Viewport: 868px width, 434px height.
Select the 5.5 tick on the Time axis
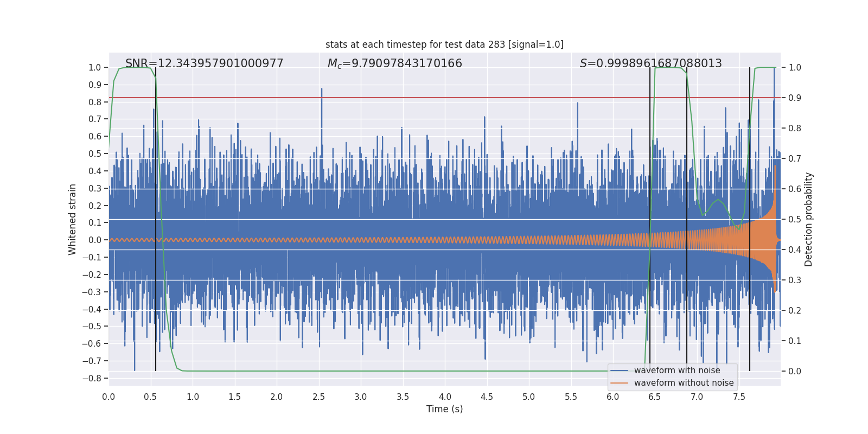pyautogui.click(x=571, y=397)
